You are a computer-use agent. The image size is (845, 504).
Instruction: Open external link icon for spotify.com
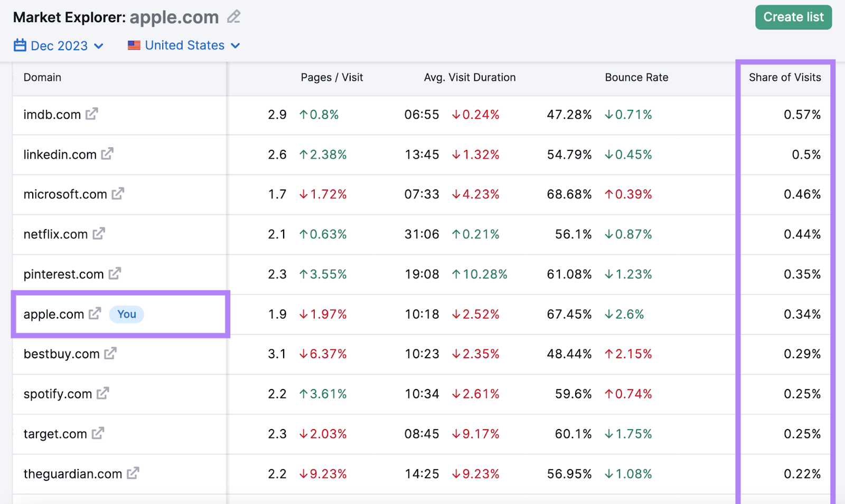click(103, 393)
